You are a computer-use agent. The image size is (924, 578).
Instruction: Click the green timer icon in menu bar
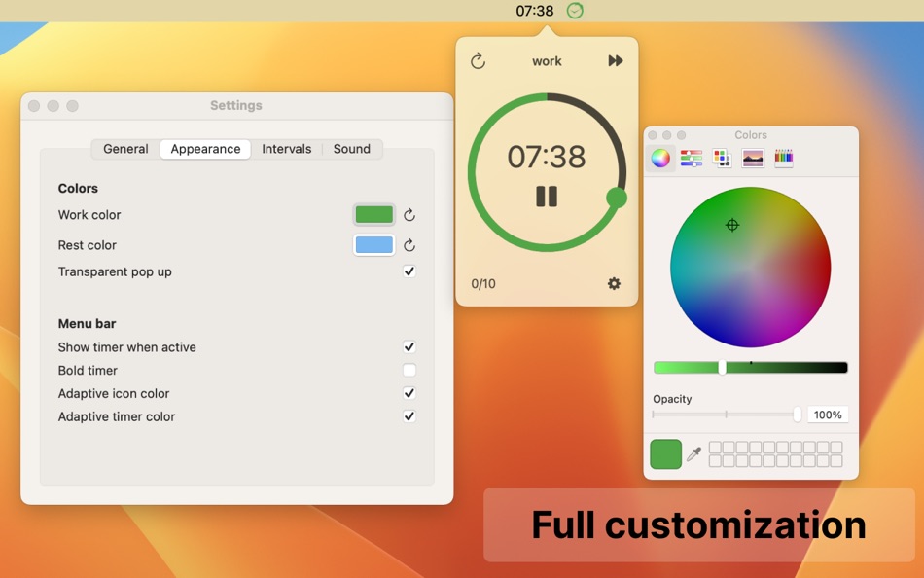575,11
